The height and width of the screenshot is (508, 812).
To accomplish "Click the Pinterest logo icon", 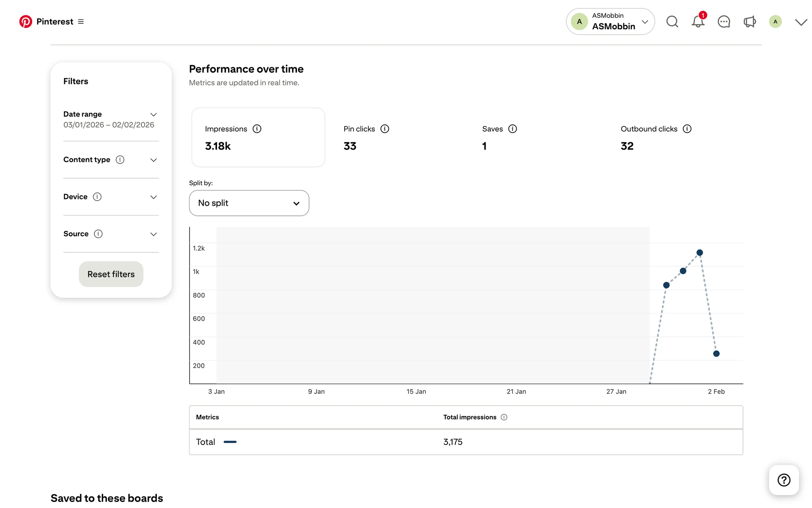I will (25, 22).
